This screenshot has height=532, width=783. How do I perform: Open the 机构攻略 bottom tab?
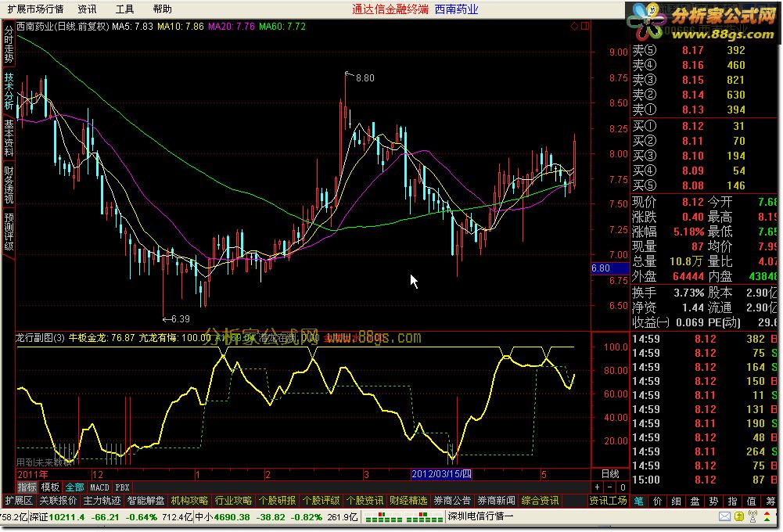[x=189, y=501]
